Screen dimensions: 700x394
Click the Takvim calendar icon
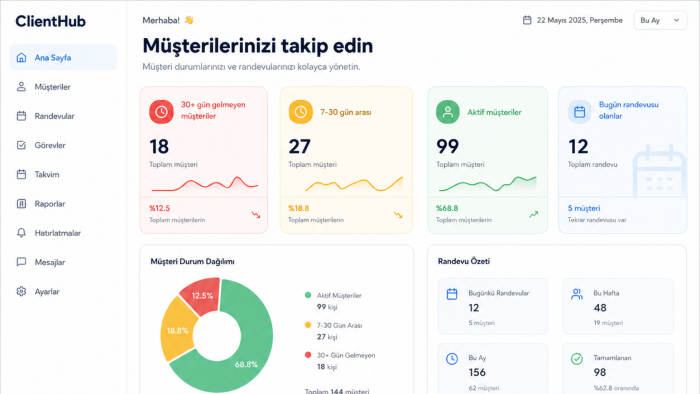click(x=21, y=174)
